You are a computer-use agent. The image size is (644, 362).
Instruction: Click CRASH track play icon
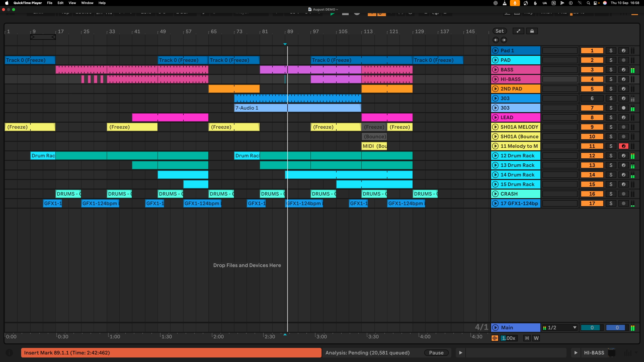495,194
